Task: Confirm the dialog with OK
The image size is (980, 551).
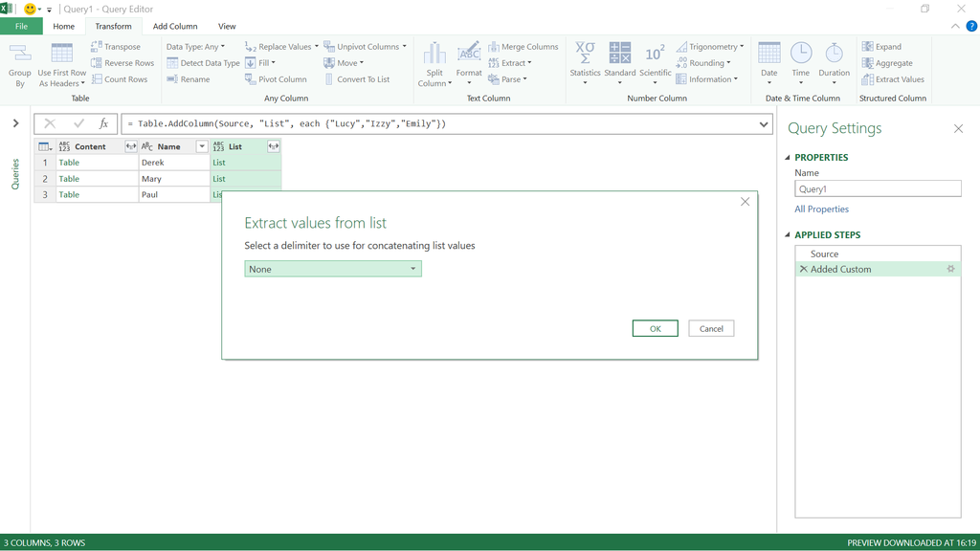Action: (655, 328)
